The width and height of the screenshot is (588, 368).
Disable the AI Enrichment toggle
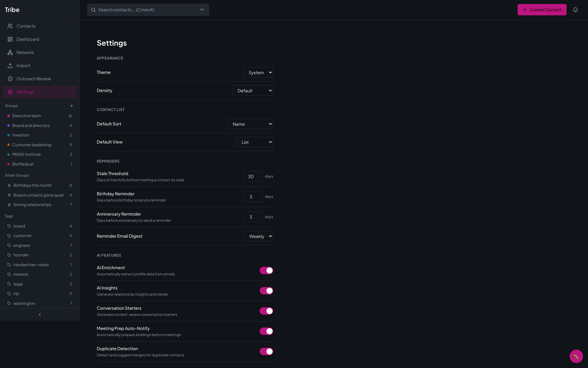click(266, 270)
